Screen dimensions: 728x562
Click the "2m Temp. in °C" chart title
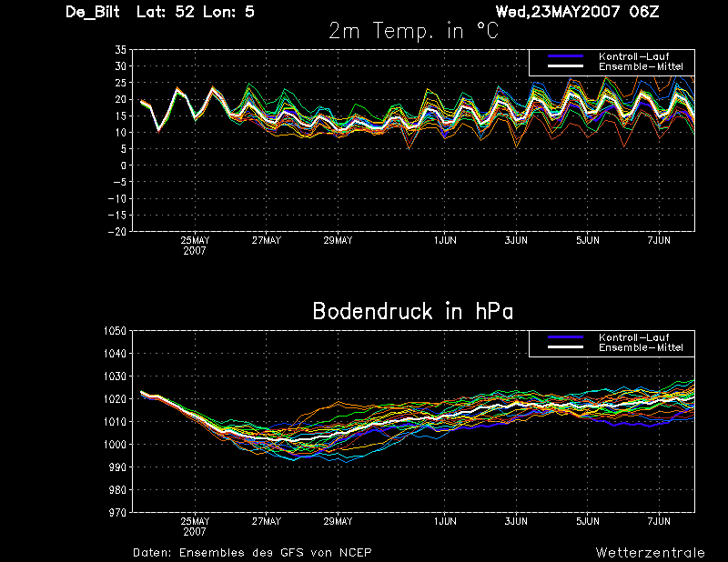tap(413, 31)
